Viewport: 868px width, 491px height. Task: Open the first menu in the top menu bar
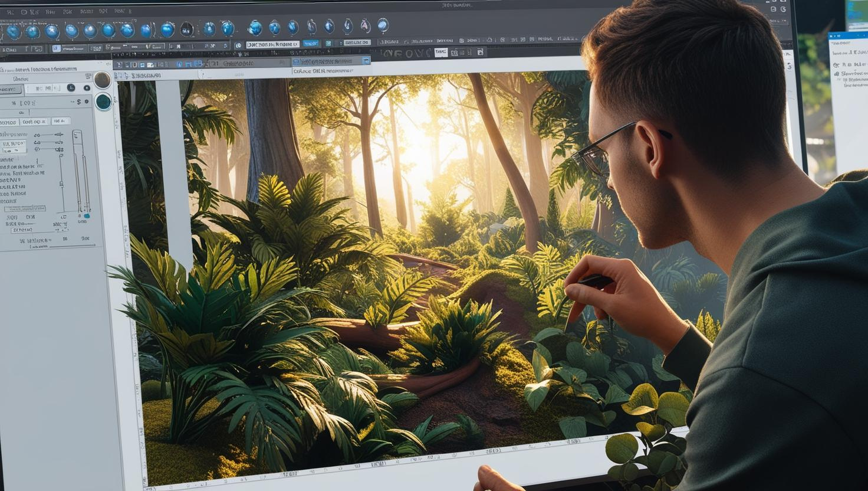click(x=10, y=11)
